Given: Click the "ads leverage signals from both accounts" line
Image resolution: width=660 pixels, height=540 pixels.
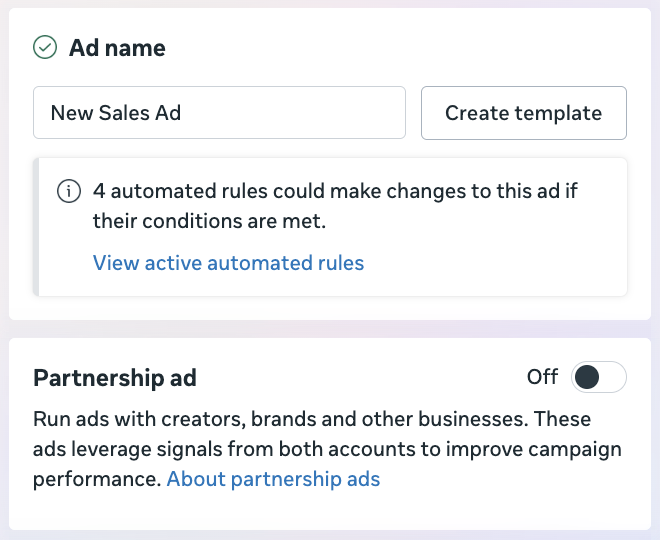Looking at the screenshot, I should pyautogui.click(x=327, y=449).
